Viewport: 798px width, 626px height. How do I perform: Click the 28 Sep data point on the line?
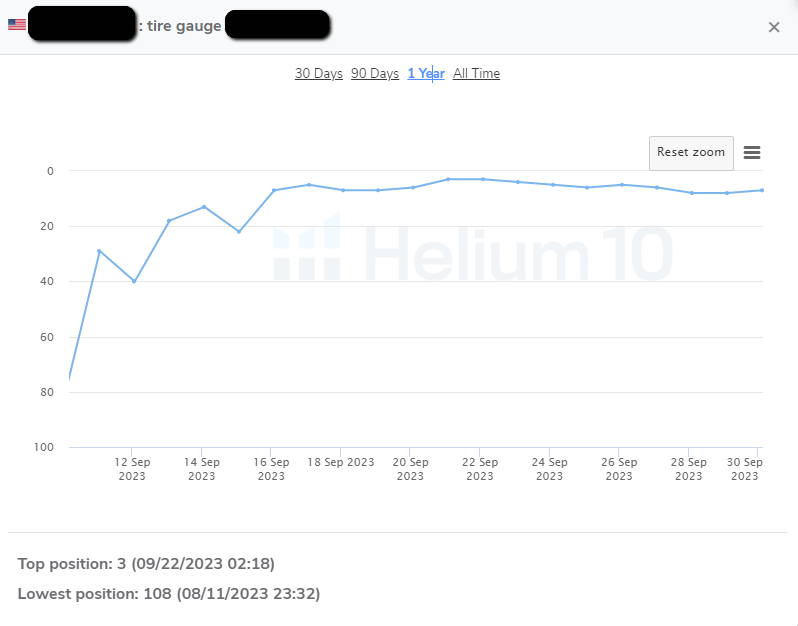point(691,193)
